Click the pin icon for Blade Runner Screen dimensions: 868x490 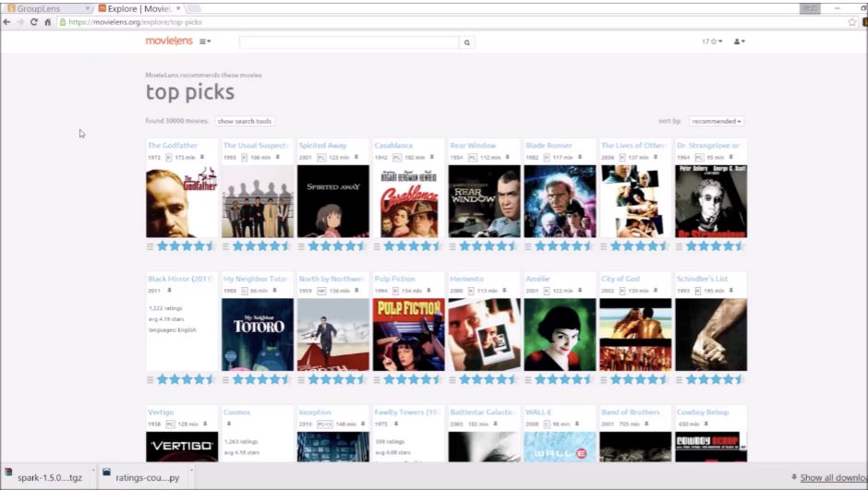580,157
